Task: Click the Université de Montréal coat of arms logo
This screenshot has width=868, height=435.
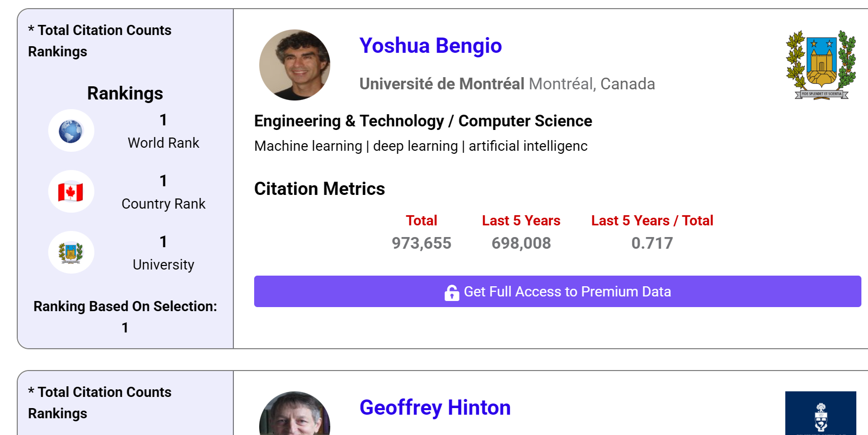Action: pos(820,64)
